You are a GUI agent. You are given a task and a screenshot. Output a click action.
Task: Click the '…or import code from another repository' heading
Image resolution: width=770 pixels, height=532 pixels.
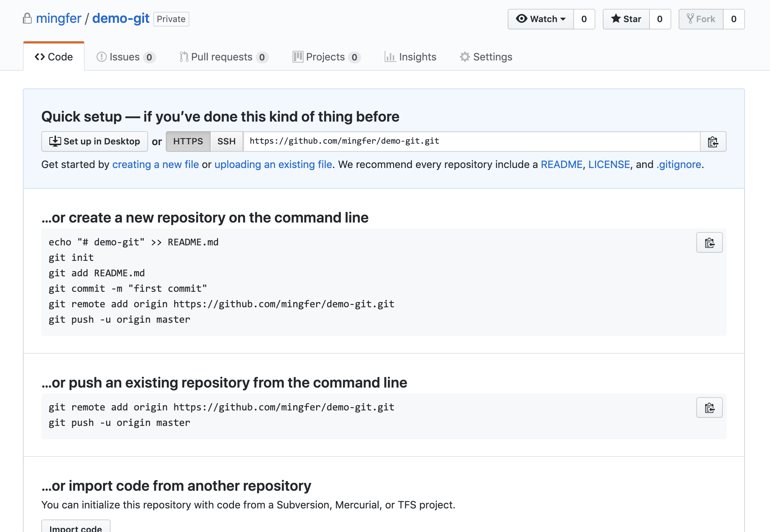[x=176, y=486]
